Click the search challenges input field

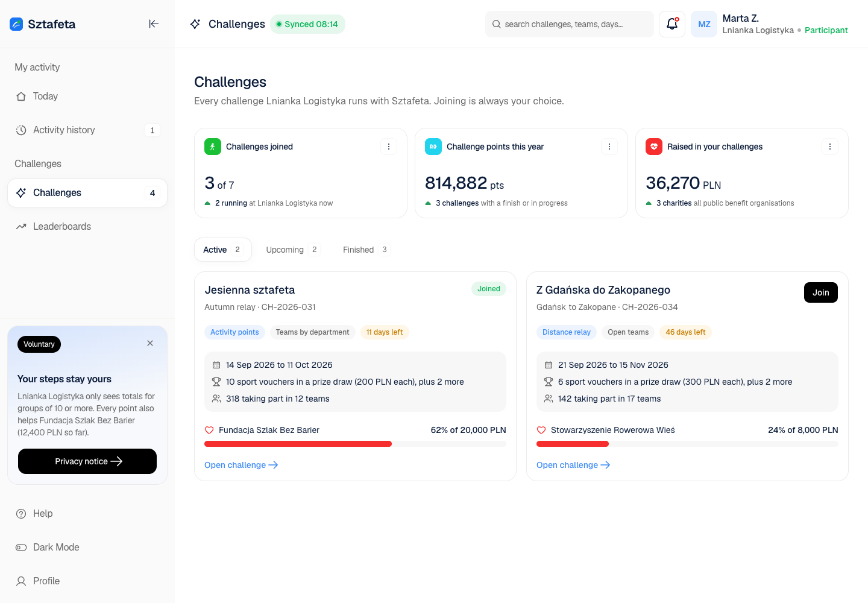pyautogui.click(x=570, y=24)
